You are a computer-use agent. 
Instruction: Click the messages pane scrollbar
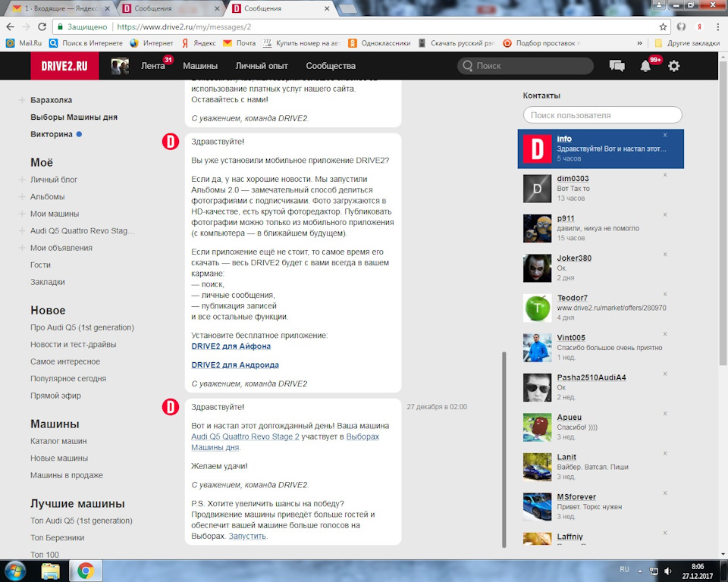504,449
